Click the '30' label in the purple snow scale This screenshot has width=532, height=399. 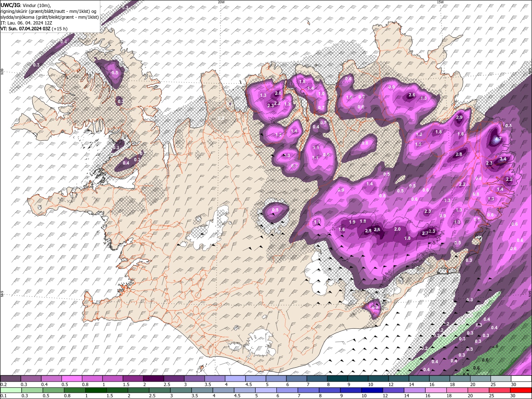click(515, 384)
